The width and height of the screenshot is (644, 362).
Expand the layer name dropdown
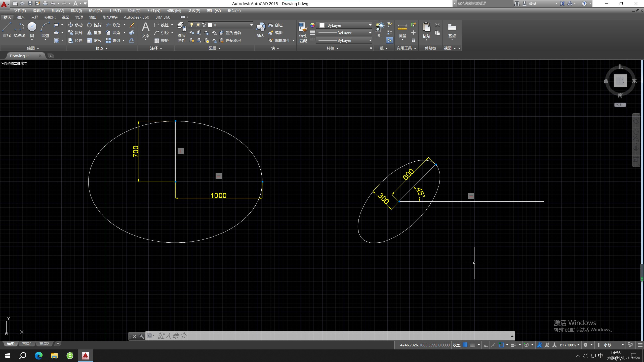tap(251, 25)
